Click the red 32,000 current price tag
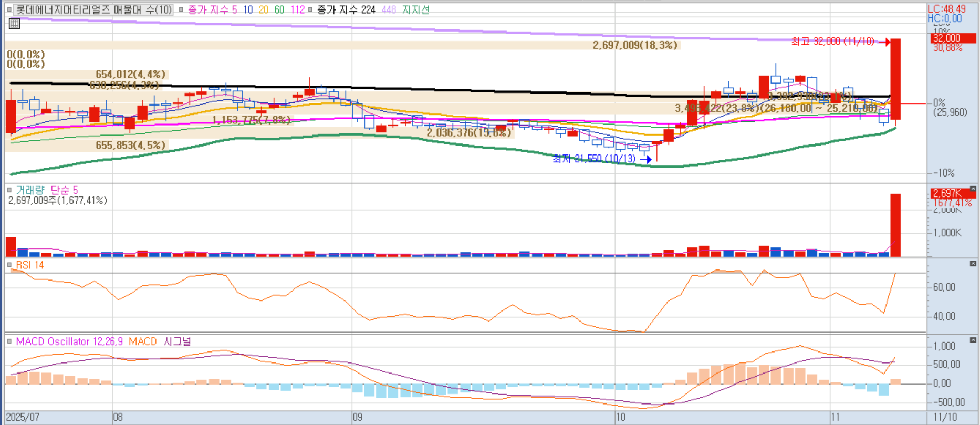The width and height of the screenshot is (980, 425). pyautogui.click(x=953, y=38)
